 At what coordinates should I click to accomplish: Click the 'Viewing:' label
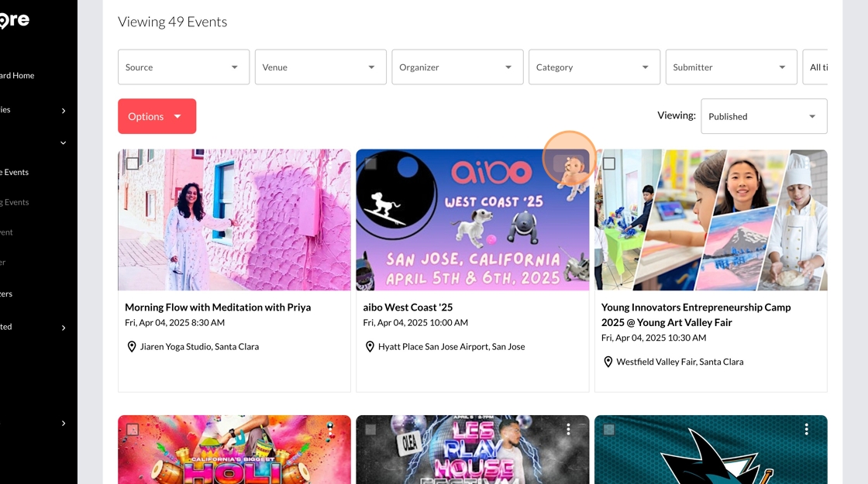tap(677, 115)
